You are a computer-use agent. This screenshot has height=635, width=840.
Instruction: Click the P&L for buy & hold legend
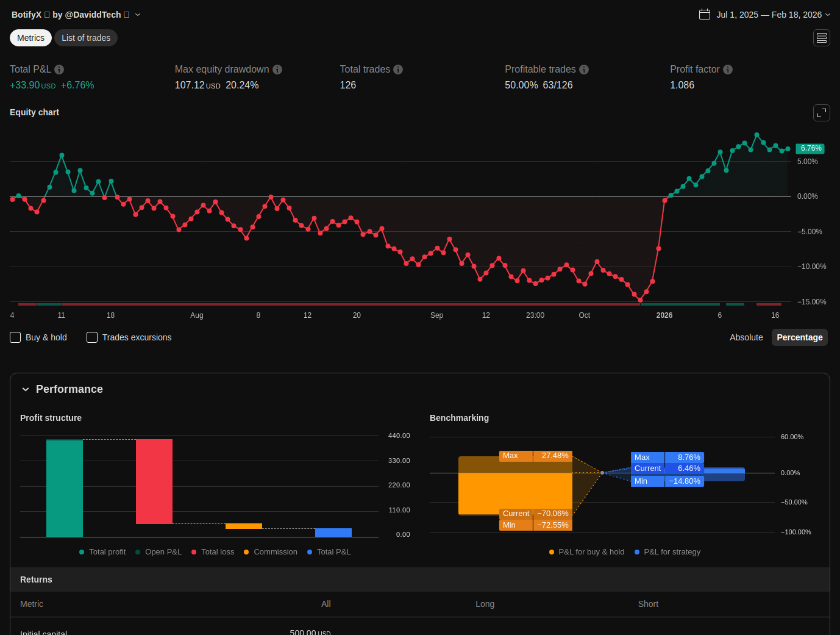586,552
